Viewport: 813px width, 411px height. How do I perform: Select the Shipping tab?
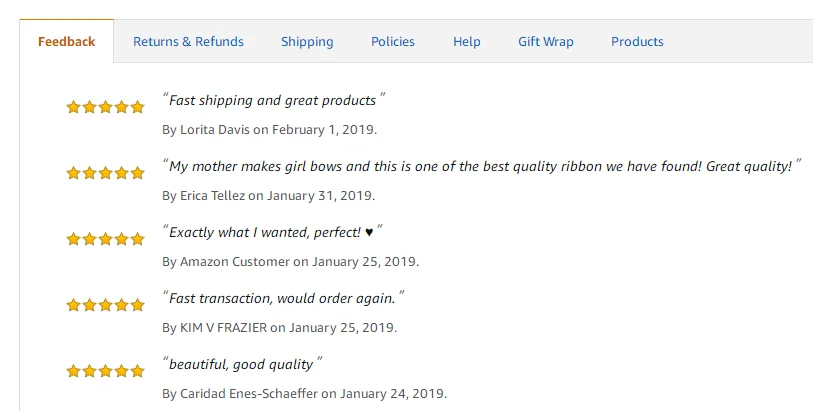pyautogui.click(x=307, y=41)
